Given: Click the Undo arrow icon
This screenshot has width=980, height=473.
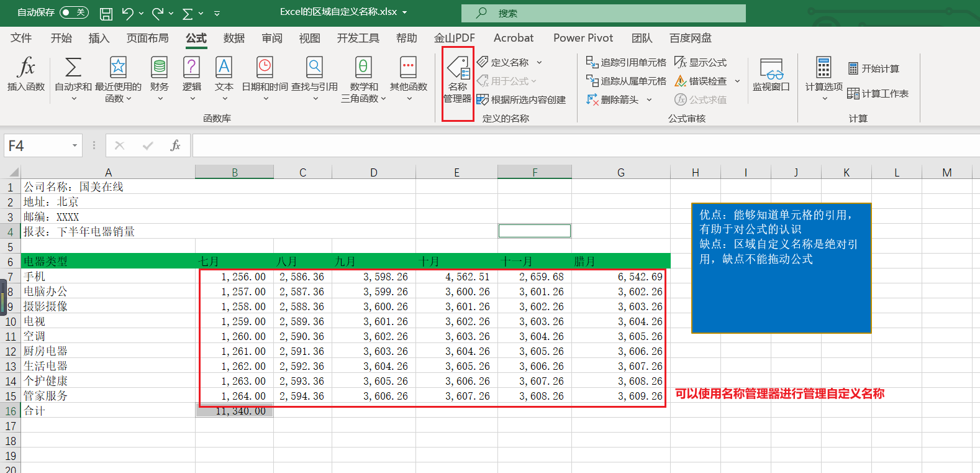Looking at the screenshot, I should (x=127, y=13).
